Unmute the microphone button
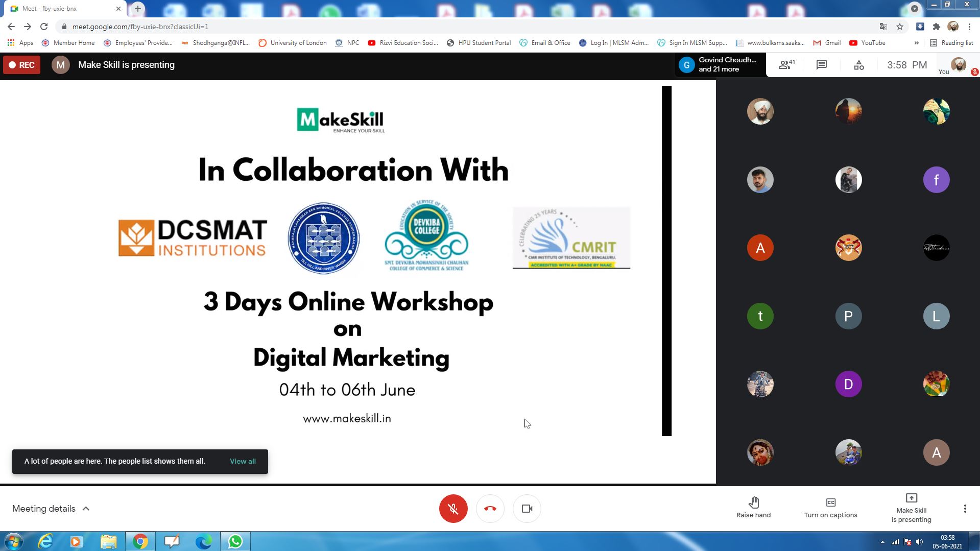This screenshot has height=551, width=980. pos(453,509)
